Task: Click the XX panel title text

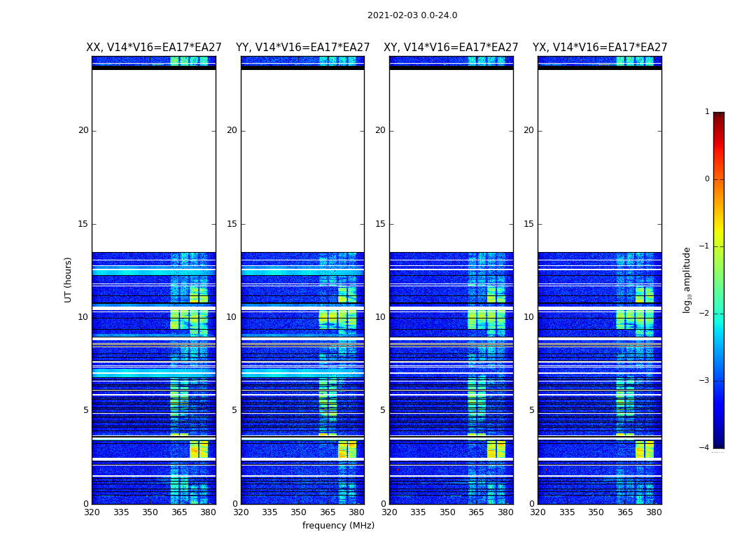Action: (154, 48)
